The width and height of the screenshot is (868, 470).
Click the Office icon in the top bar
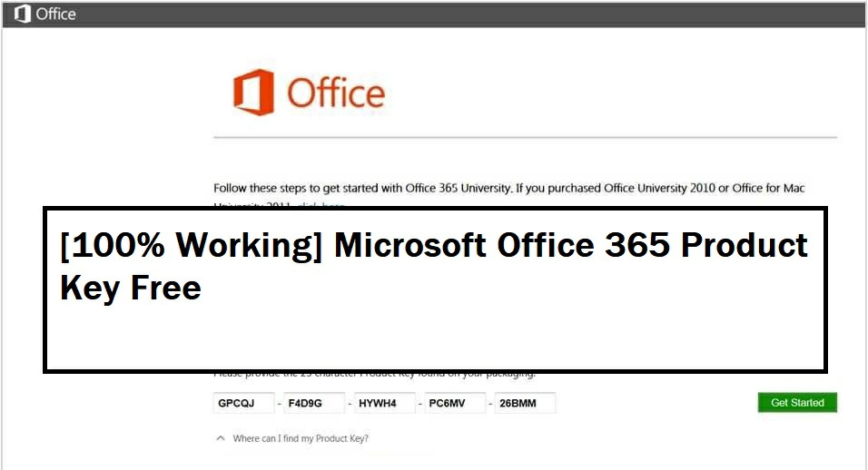tap(23, 15)
